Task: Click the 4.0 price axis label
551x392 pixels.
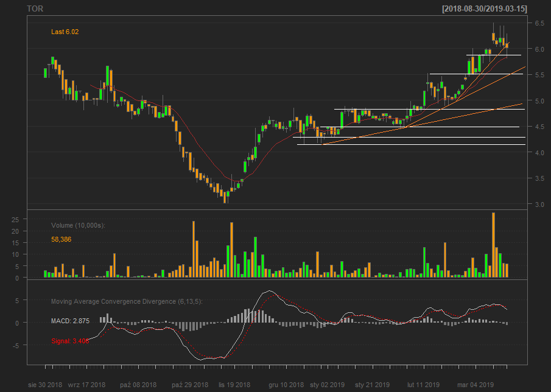Action: 539,153
